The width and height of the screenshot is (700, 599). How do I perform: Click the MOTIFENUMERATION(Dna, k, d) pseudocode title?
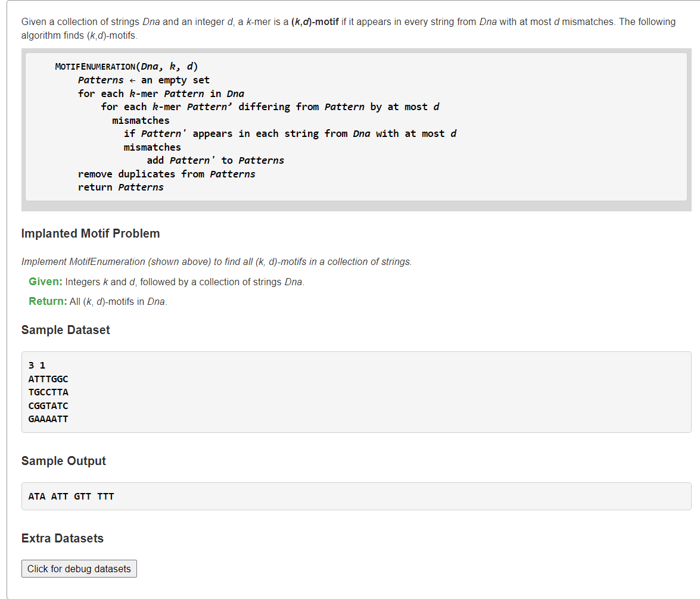click(126, 67)
